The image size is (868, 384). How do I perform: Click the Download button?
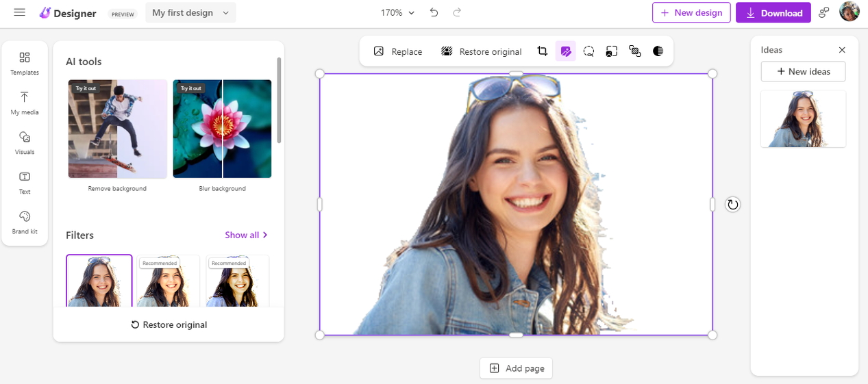pos(773,12)
